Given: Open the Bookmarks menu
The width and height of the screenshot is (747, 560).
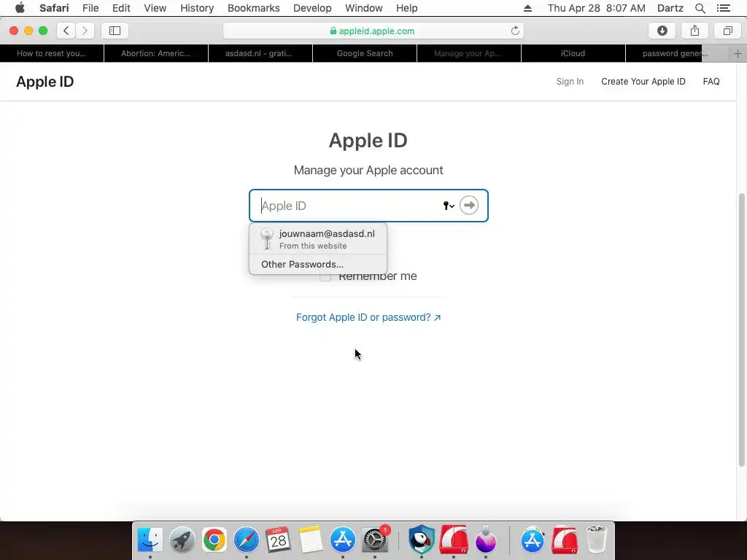Looking at the screenshot, I should click(253, 8).
